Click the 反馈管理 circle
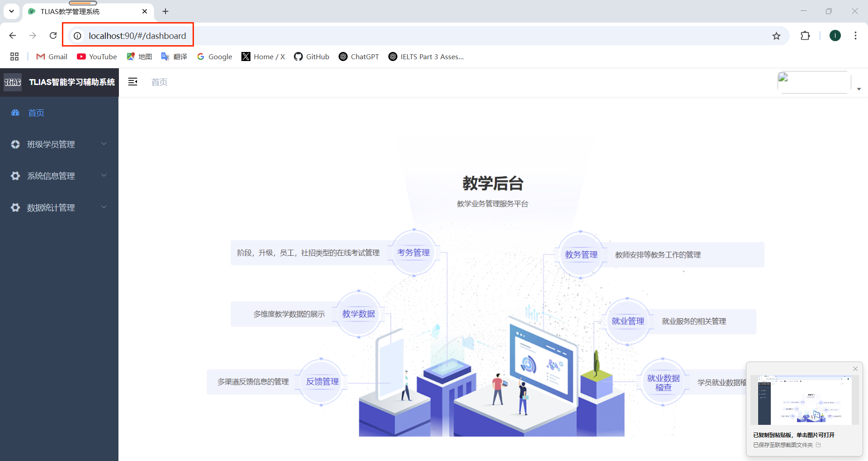Viewport: 868px width, 461px height. coord(322,381)
